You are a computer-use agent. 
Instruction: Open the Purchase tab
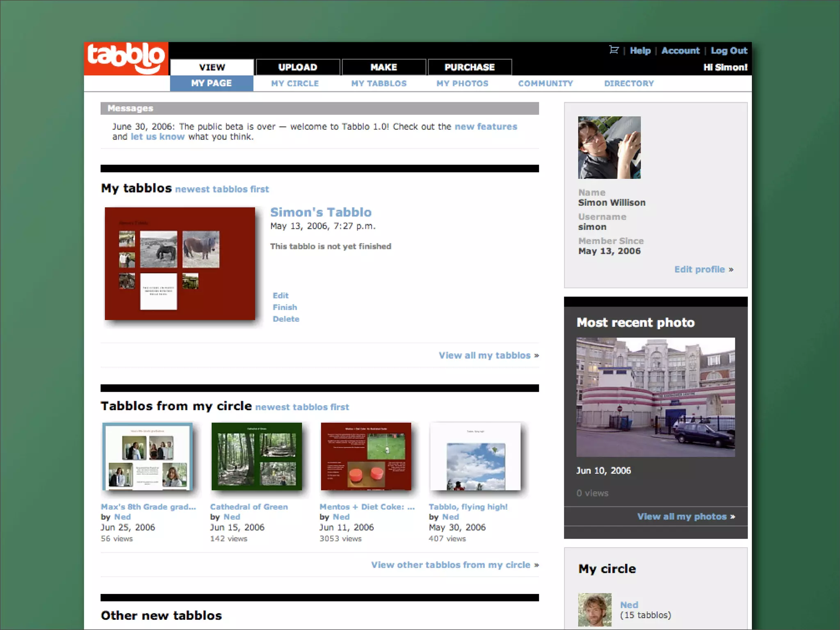470,67
